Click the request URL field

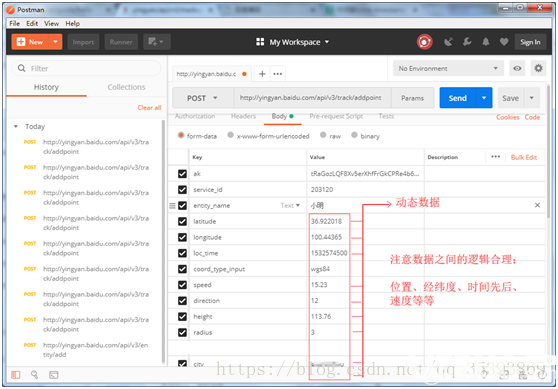point(312,98)
